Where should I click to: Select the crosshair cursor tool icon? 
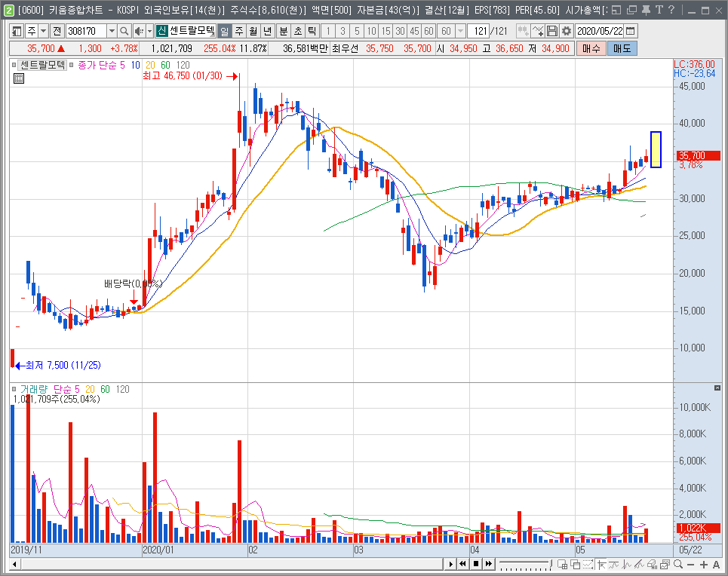(601, 565)
